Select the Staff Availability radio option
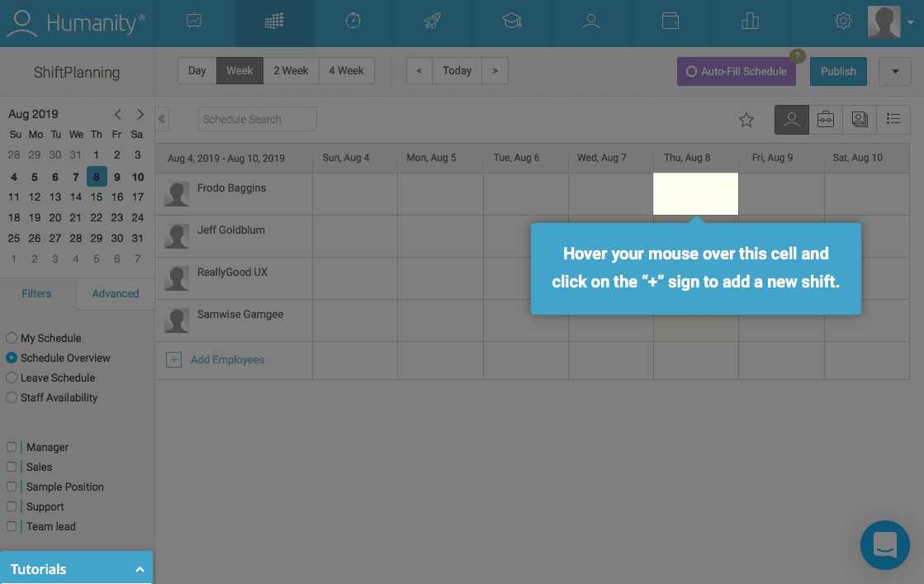Screen dimensions: 924x584 click(x=12, y=397)
